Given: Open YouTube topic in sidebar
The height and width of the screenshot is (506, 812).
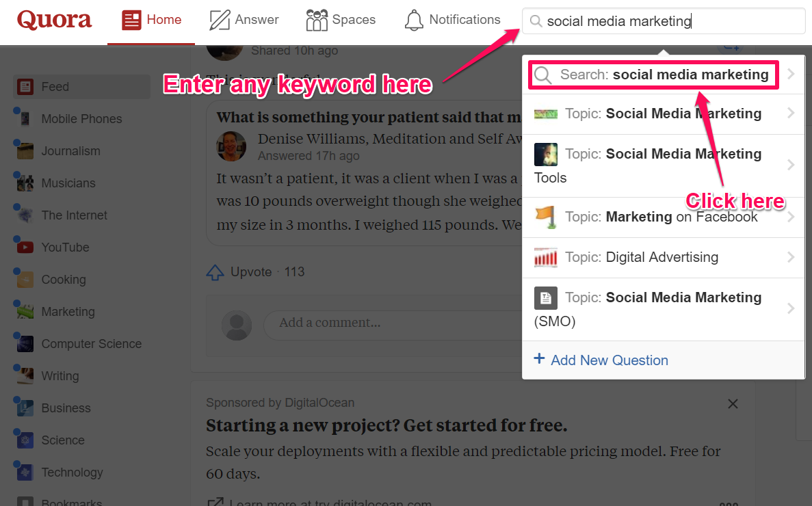Looking at the screenshot, I should (65, 248).
